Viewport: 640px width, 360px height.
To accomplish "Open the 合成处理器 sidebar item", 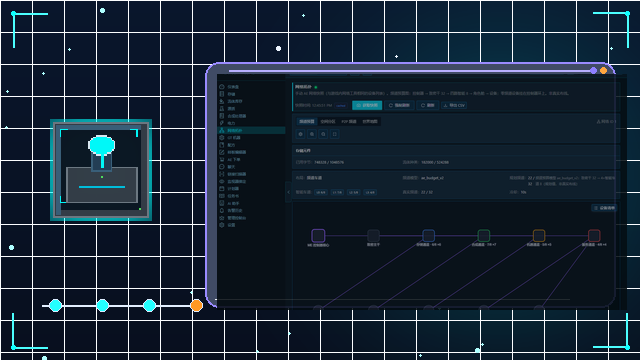I will point(251,116).
